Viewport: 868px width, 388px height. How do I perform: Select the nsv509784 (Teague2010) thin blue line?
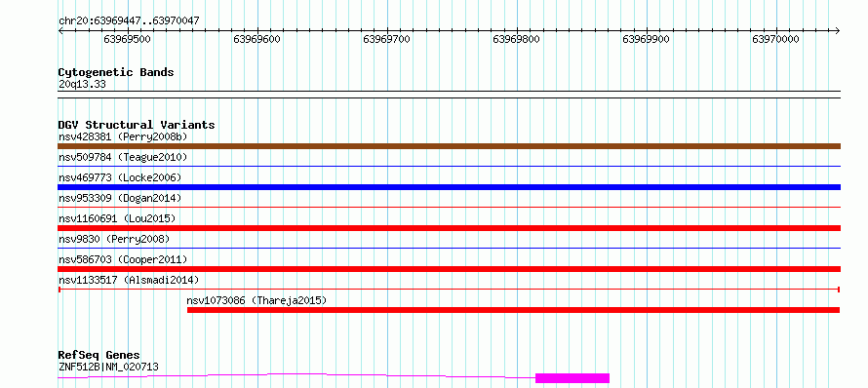[x=449, y=166]
